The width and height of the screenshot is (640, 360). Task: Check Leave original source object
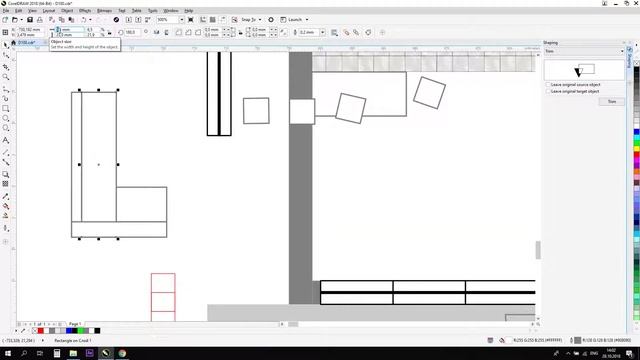click(x=548, y=84)
